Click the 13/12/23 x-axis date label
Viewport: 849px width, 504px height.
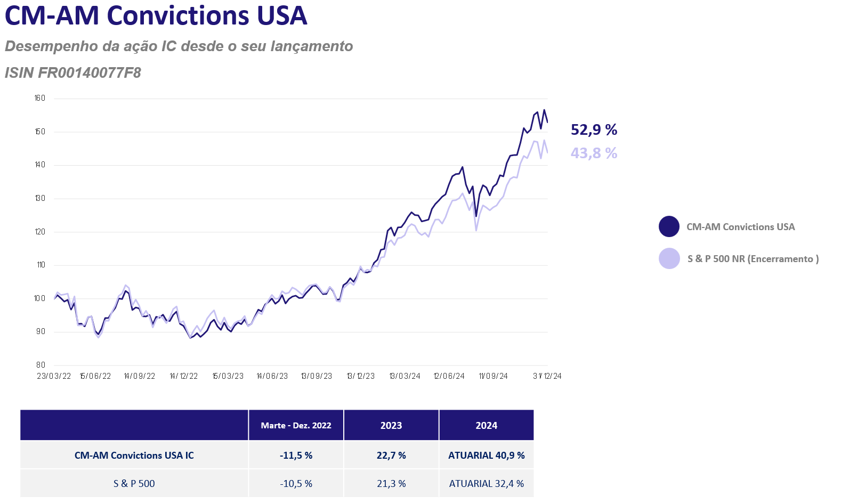361,376
